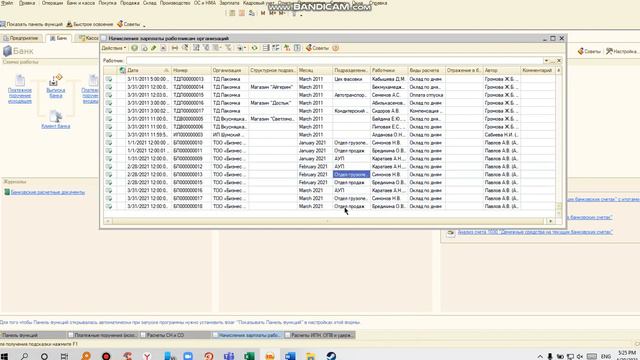
Task: Click the calculator icon in top toolbar
Action: tap(232, 13)
